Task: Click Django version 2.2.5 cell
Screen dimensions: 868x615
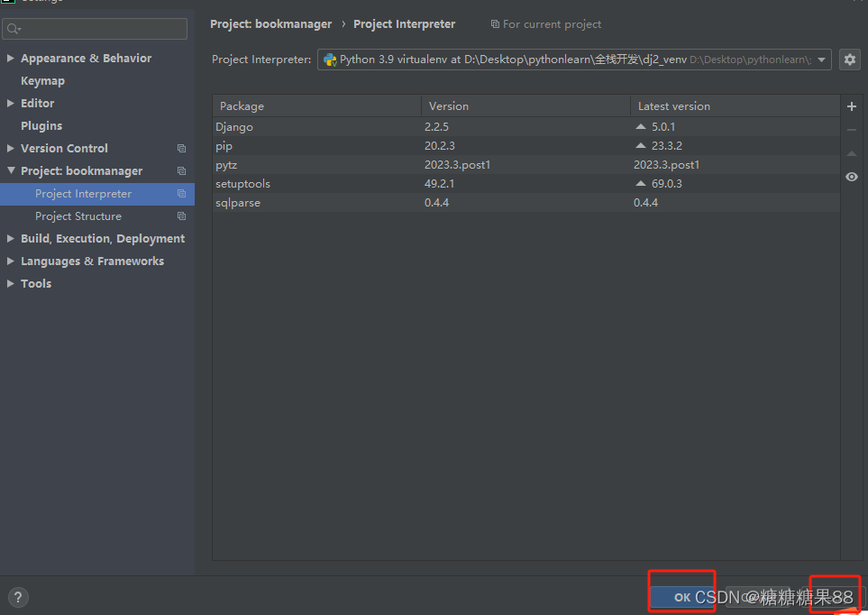Action: (x=436, y=127)
